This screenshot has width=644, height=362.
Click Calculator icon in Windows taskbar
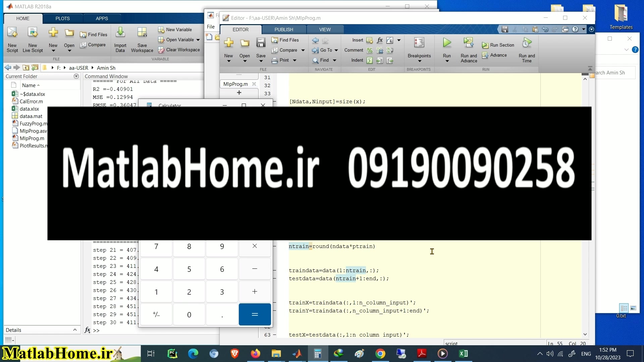(x=318, y=353)
